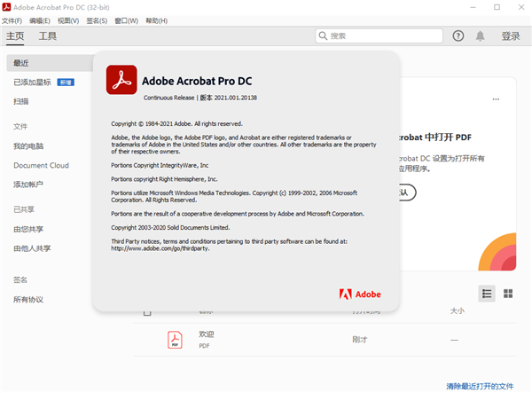
Task: Switch to grid thumbnail view icon
Action: click(508, 294)
